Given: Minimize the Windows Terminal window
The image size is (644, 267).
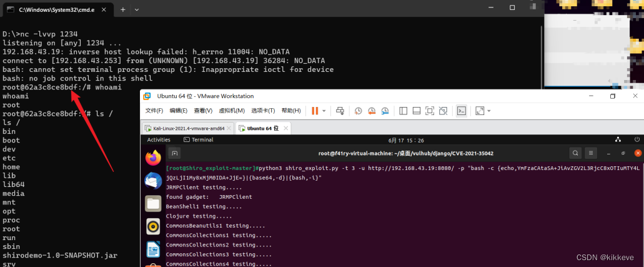Looking at the screenshot, I should coord(490,8).
